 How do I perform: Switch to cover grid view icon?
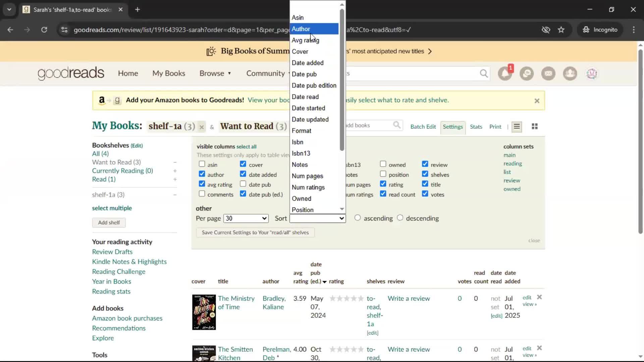point(535,126)
